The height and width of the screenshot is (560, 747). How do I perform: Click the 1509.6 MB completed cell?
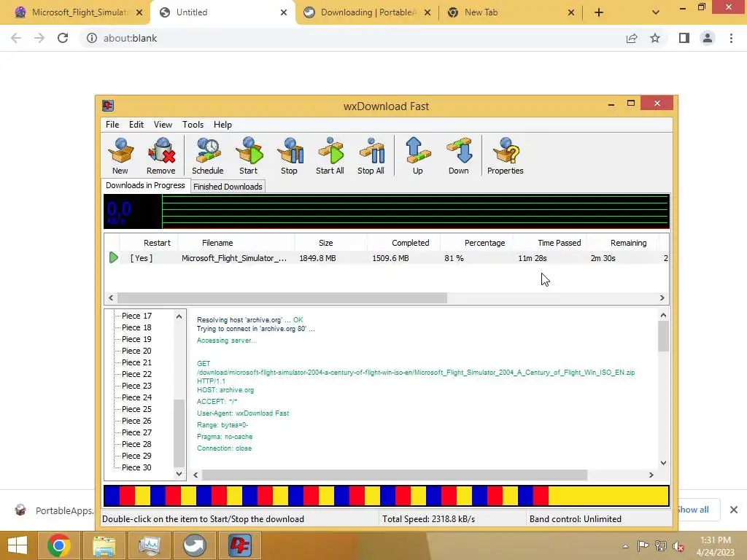click(x=390, y=258)
